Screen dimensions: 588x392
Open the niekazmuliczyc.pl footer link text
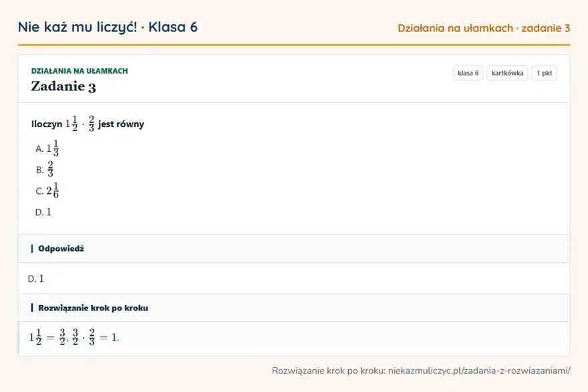point(479,371)
